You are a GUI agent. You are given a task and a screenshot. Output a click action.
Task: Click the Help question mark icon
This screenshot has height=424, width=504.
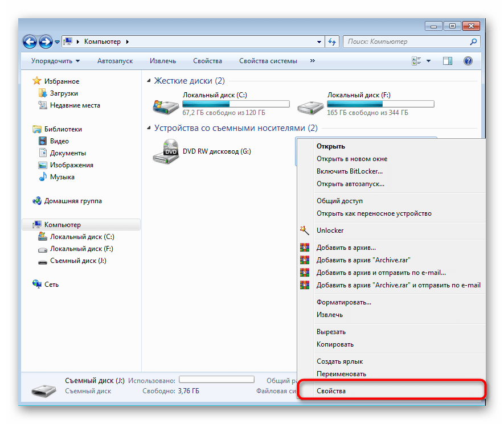click(468, 61)
